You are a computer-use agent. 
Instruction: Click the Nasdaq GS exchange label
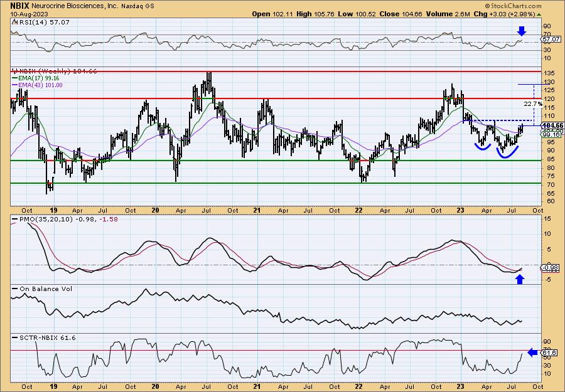pos(136,6)
